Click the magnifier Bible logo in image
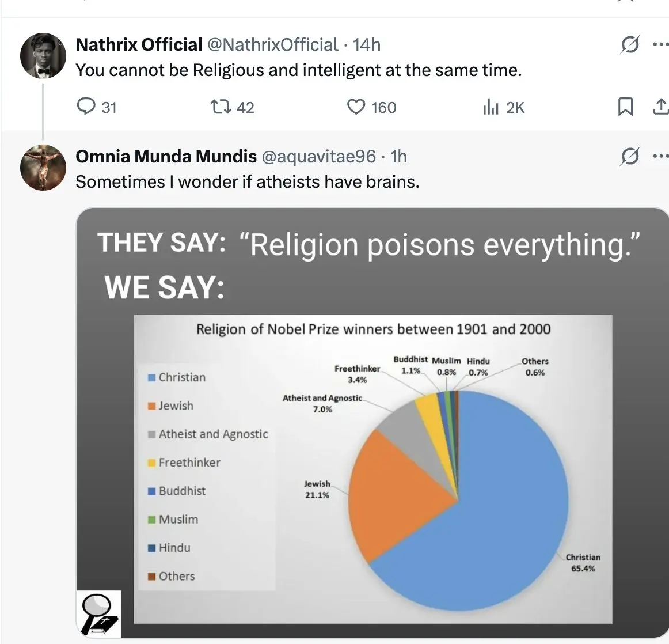Image resolution: width=669 pixels, height=644 pixels. tap(99, 613)
